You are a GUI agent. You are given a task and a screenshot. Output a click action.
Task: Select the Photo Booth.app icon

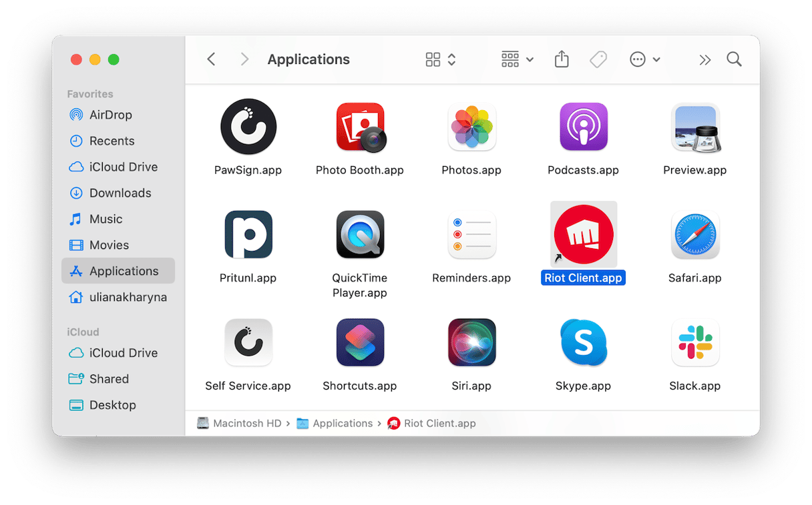tap(361, 127)
